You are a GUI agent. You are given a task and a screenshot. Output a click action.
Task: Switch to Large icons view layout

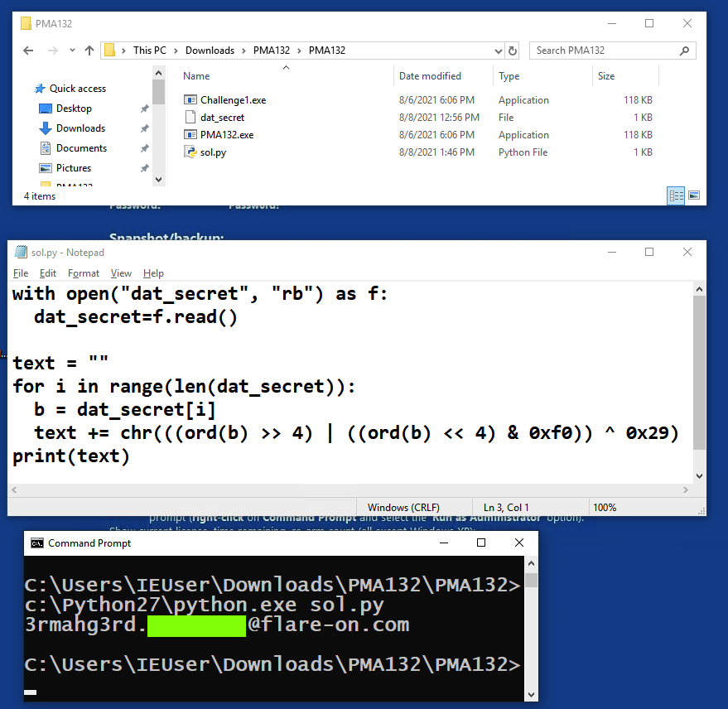point(694,195)
